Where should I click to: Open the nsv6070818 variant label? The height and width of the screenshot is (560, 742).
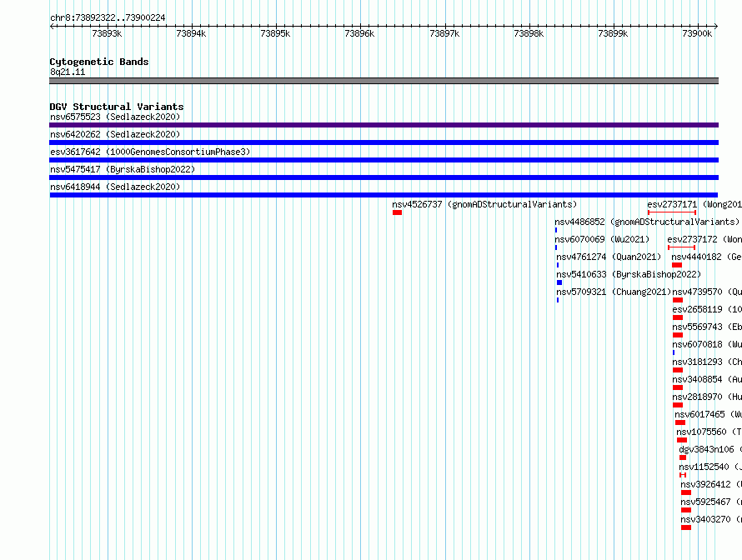707,344
